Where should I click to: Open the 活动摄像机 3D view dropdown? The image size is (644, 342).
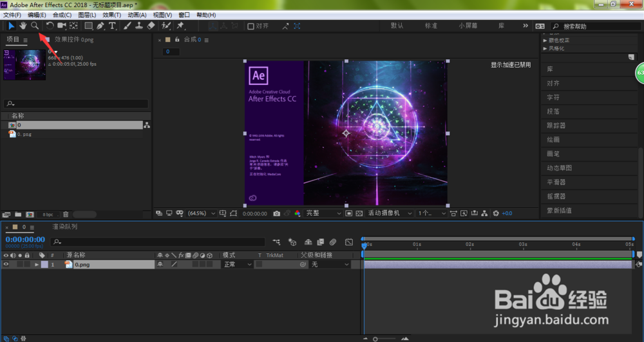390,213
